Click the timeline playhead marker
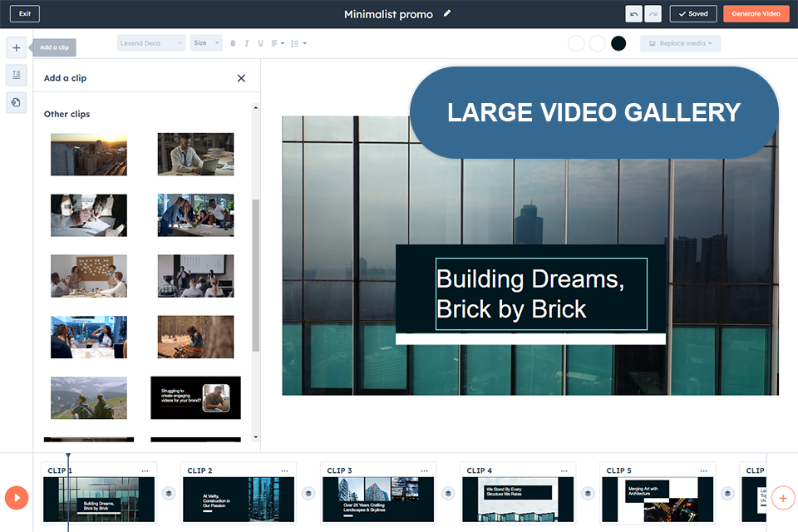798x532 pixels. point(68,456)
